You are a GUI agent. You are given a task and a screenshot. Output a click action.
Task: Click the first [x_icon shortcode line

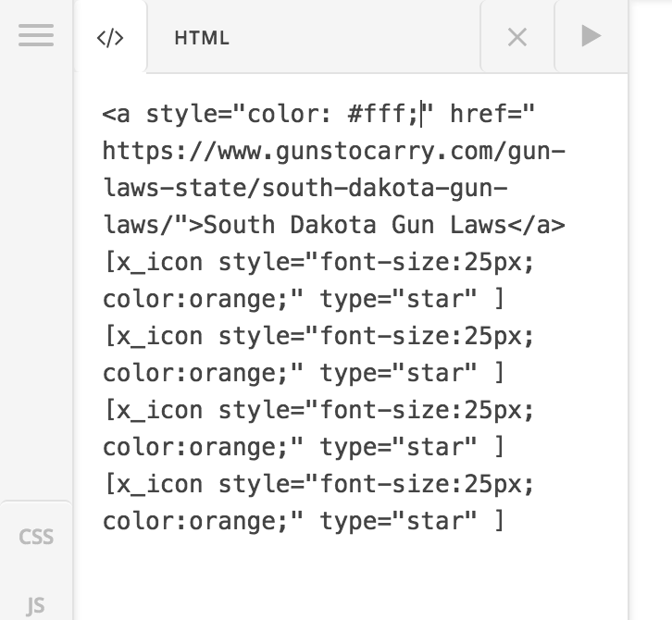(318, 262)
